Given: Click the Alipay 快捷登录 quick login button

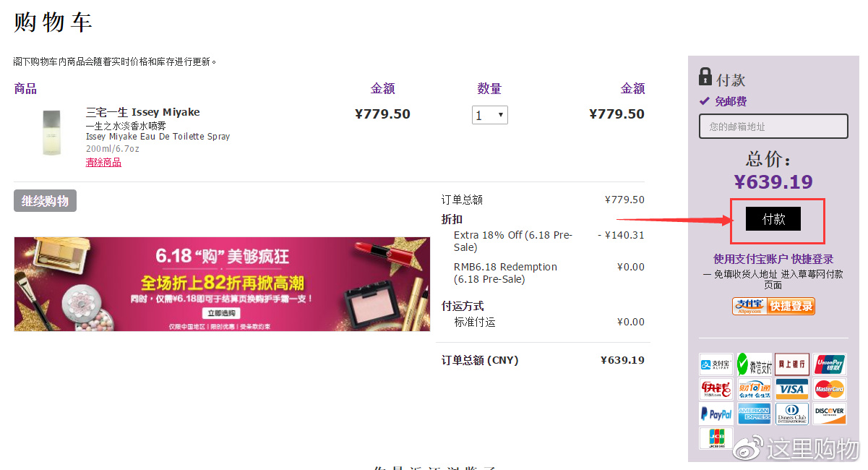Looking at the screenshot, I should click(773, 306).
